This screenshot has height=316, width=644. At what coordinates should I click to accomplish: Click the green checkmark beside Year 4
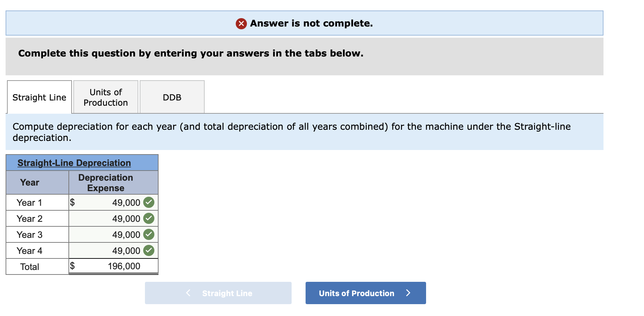(x=149, y=250)
